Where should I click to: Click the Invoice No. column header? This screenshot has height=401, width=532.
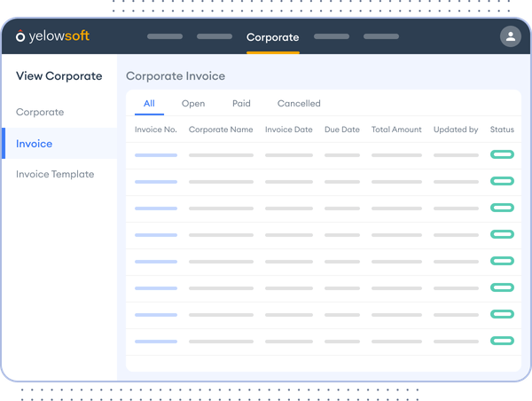tap(156, 130)
